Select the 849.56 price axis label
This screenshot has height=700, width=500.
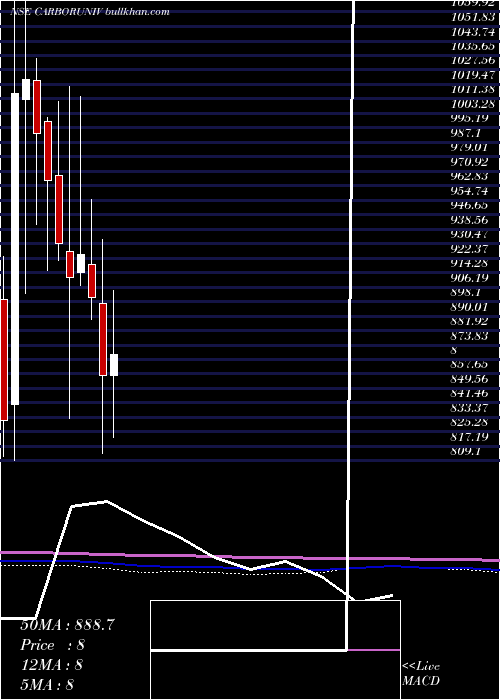pos(470,379)
